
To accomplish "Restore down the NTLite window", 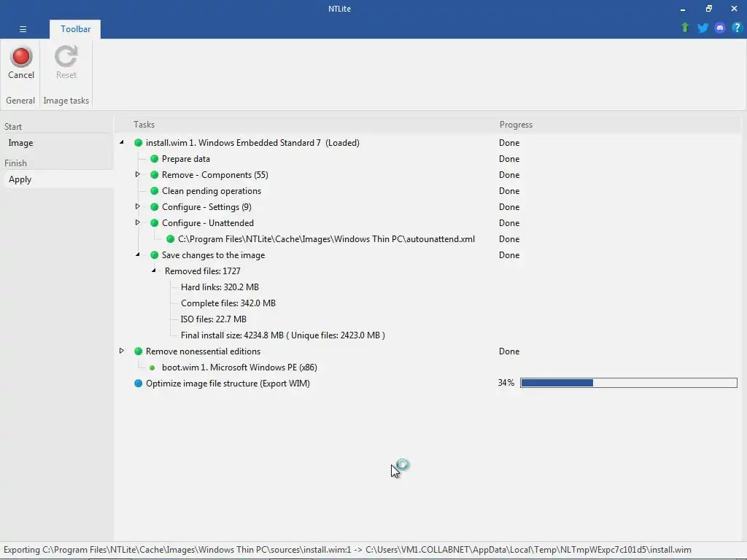I will [x=709, y=9].
